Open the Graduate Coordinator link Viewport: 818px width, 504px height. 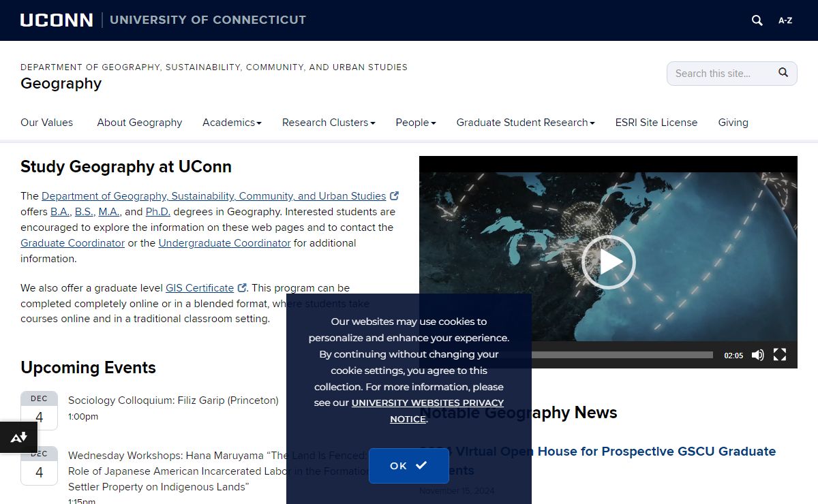click(73, 243)
